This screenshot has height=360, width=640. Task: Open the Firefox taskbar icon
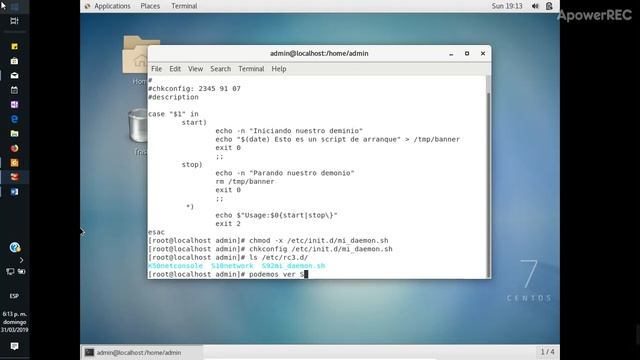pos(14,148)
